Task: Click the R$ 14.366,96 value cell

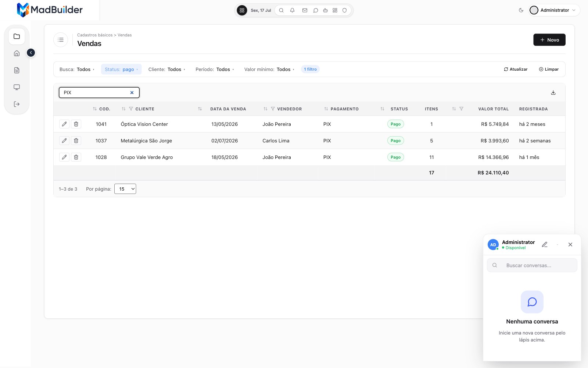Action: click(x=494, y=158)
